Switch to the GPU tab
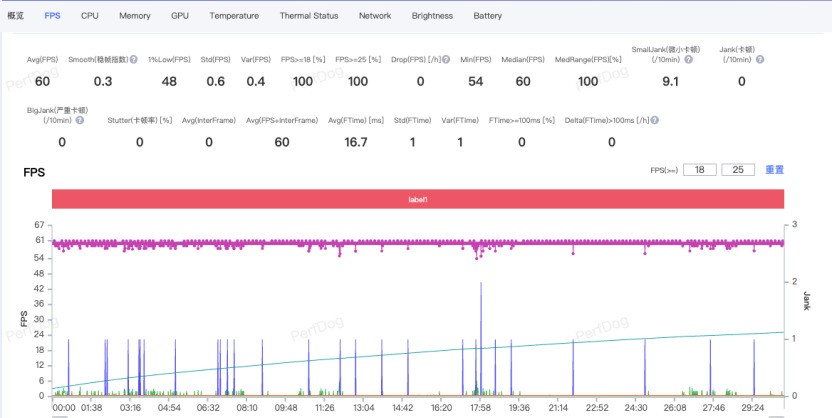This screenshot has height=418, width=832. pyautogui.click(x=180, y=16)
